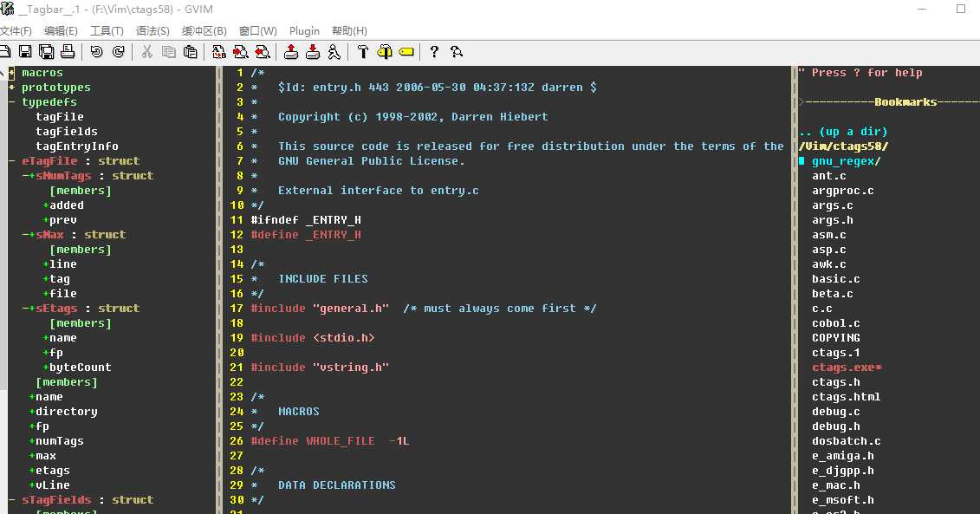Click the Open file toolbar icon
The height and width of the screenshot is (514, 980).
(3, 52)
